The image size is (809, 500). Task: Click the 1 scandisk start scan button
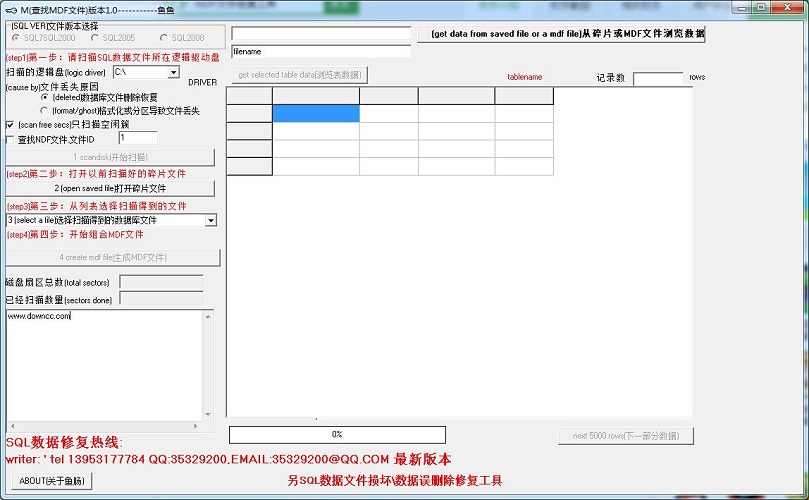click(x=110, y=157)
